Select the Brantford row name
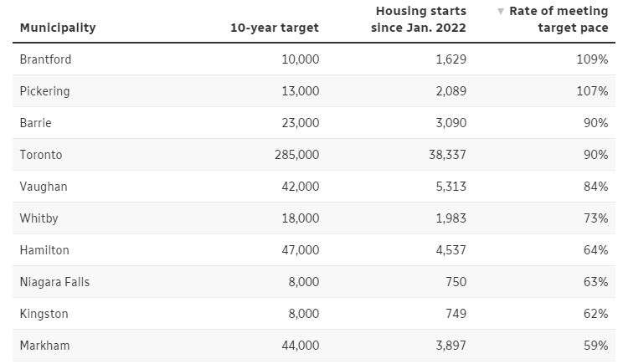 [46, 59]
